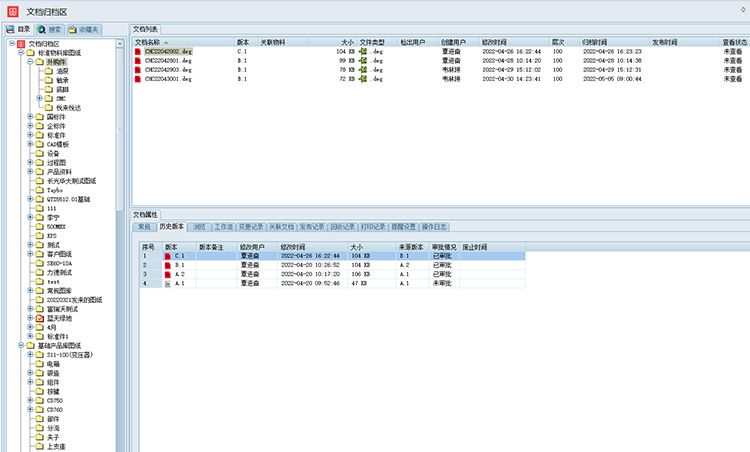The image size is (750, 452).
Task: Select the 轴承 folder
Action: point(62,80)
